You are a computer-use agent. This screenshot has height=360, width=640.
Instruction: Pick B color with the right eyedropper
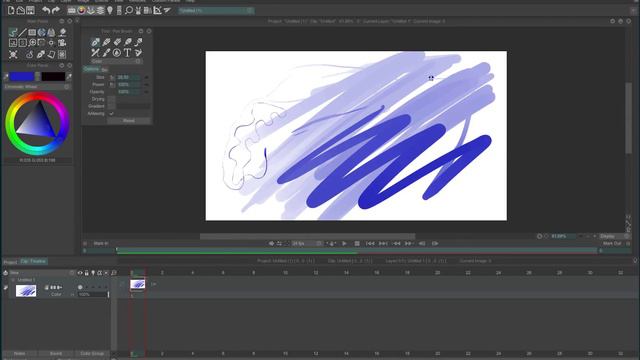pyautogui.click(x=69, y=76)
